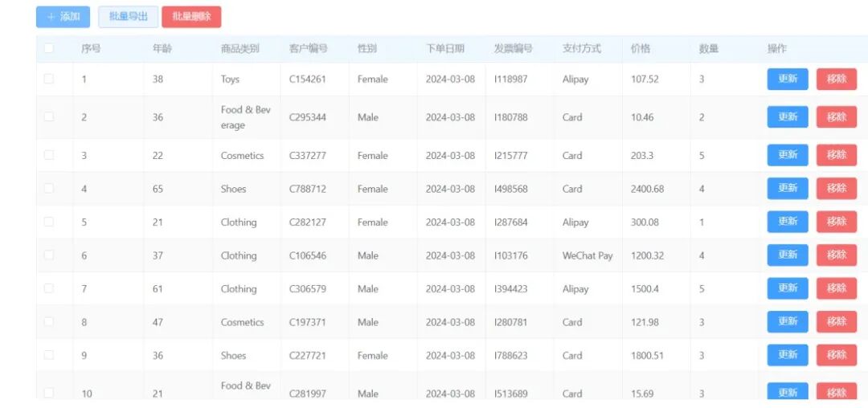Select invoice number I788623
This screenshot has height=408, width=868.
point(511,356)
